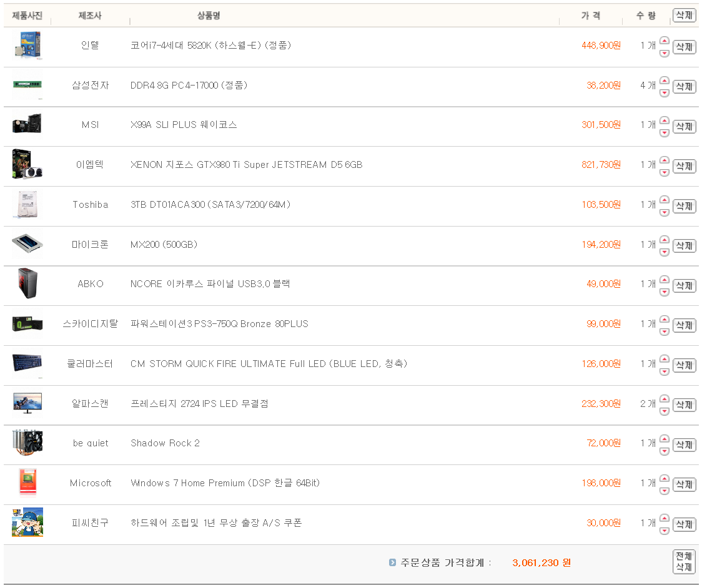Increase quantity of Shadow Rock 2 cooler
This screenshot has width=702, height=588.
pyautogui.click(x=665, y=439)
